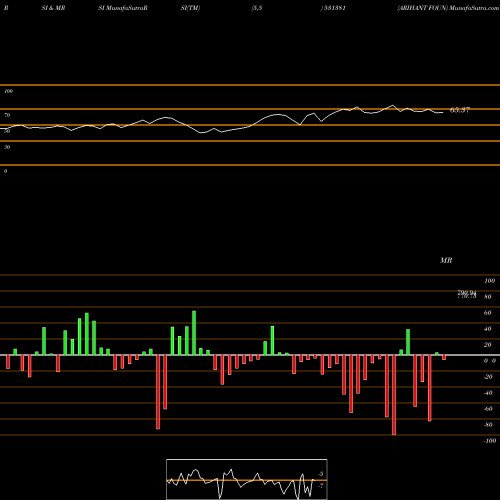This screenshot has height=500, width=500.
Task: Click the header text 'SI MunafaSutraR'
Action: 123,8
